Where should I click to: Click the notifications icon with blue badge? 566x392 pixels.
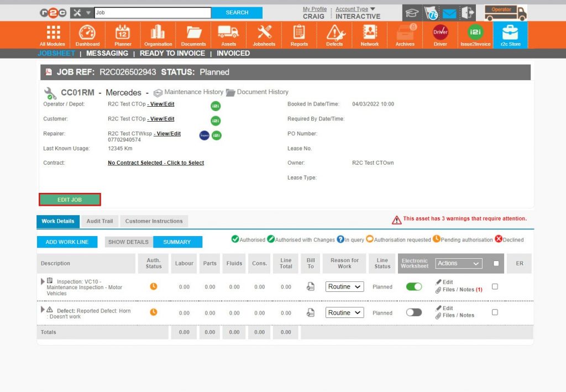pos(431,13)
